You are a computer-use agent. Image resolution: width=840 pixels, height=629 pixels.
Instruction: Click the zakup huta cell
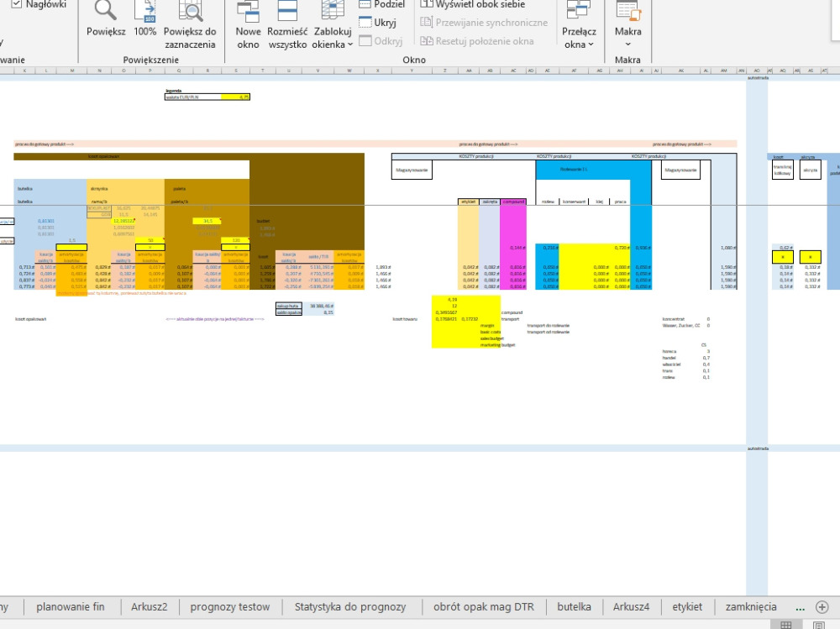[289, 306]
